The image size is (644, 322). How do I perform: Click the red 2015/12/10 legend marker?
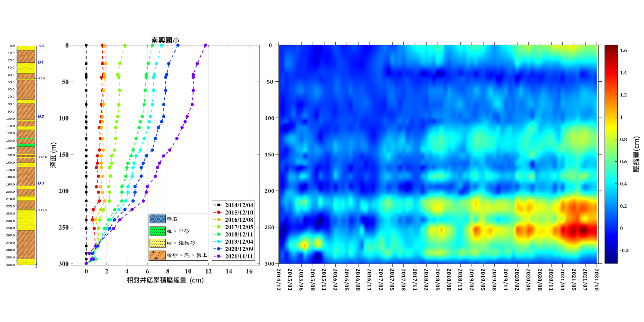tap(219, 213)
